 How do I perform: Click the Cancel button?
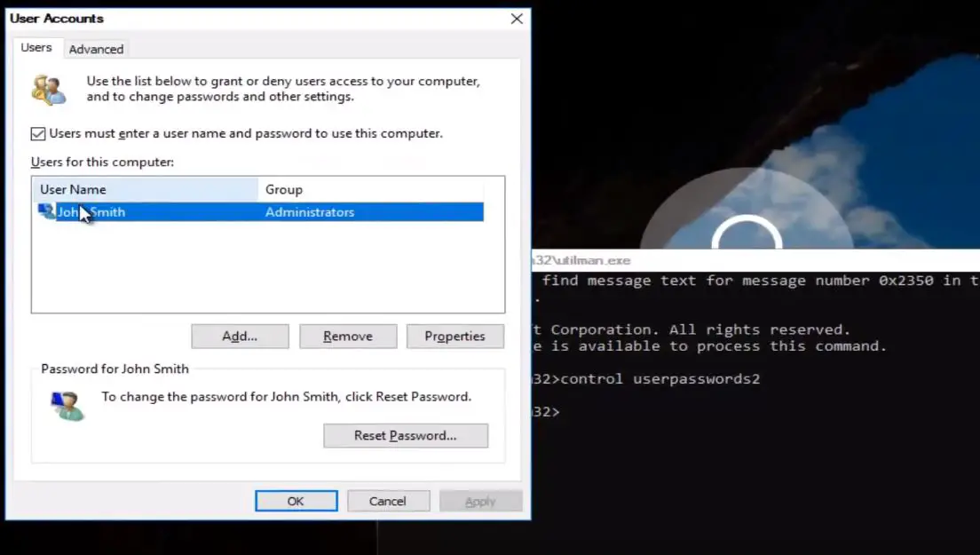click(388, 501)
